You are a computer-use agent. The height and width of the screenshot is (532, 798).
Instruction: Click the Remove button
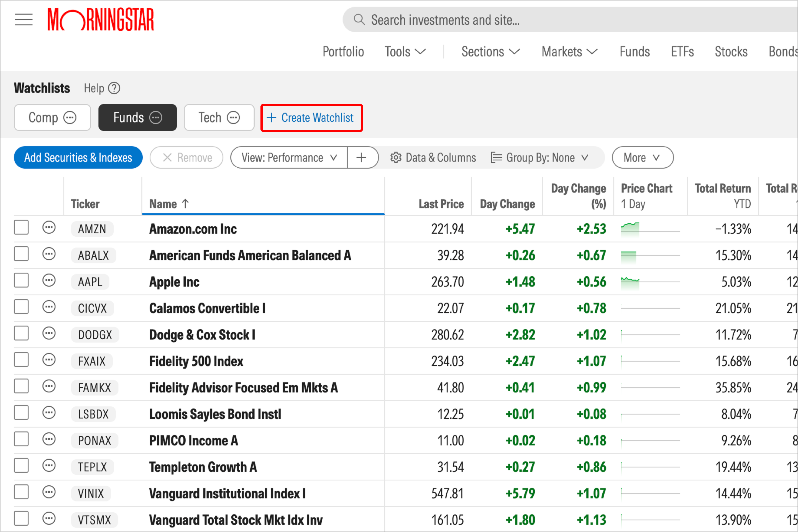click(x=186, y=157)
